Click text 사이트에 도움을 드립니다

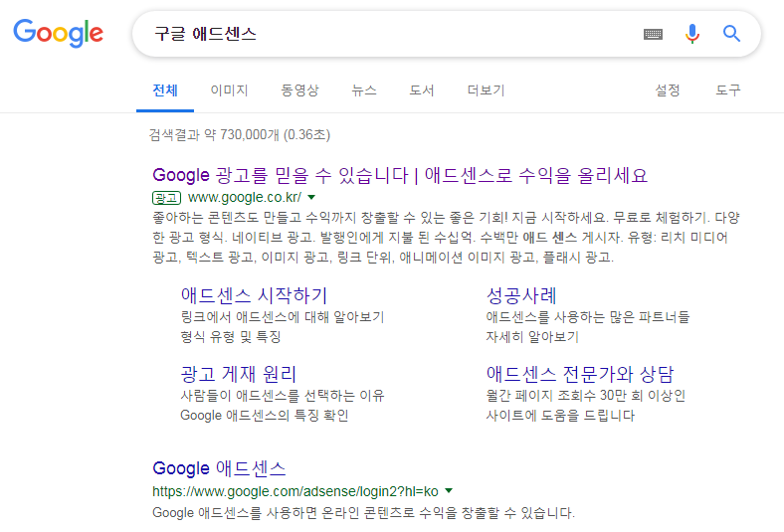pos(560,415)
